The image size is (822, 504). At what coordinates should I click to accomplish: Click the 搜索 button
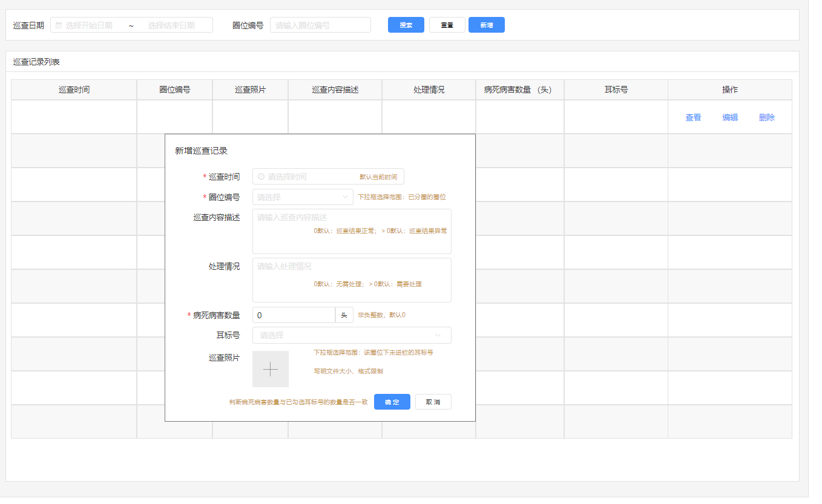(406, 25)
